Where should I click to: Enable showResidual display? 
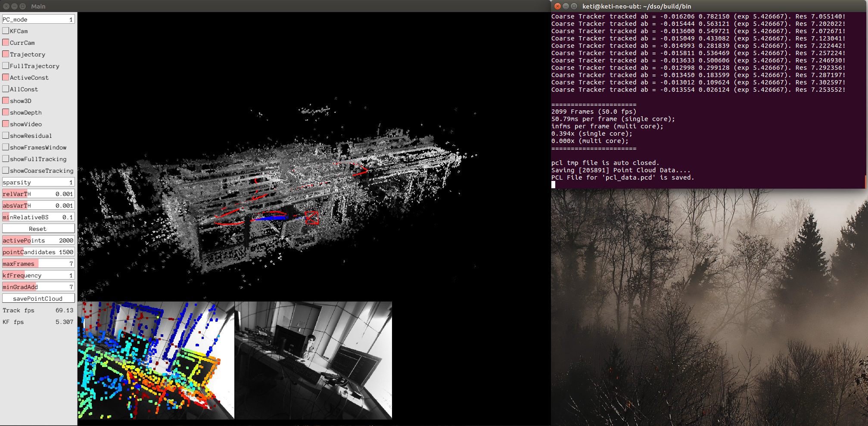[x=6, y=135]
